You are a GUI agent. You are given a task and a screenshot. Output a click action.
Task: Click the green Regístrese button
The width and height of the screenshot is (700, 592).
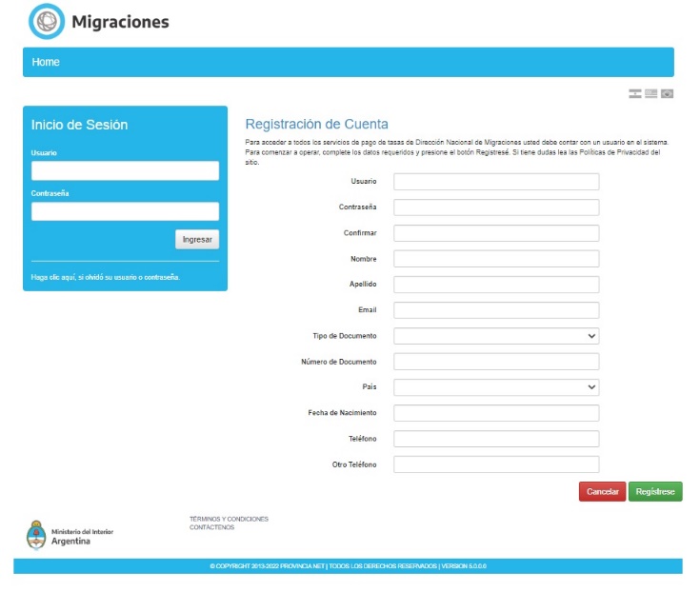(655, 492)
